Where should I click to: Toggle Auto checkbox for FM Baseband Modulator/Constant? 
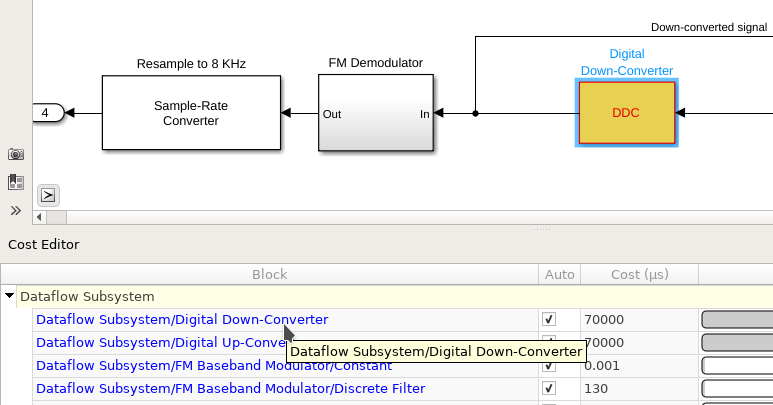pyautogui.click(x=549, y=366)
